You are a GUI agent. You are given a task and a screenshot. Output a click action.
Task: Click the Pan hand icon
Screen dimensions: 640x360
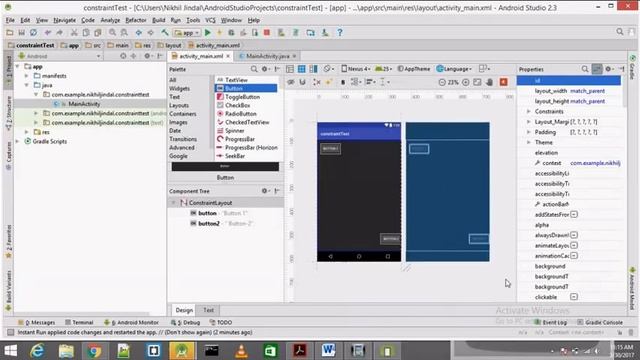[x=489, y=82]
